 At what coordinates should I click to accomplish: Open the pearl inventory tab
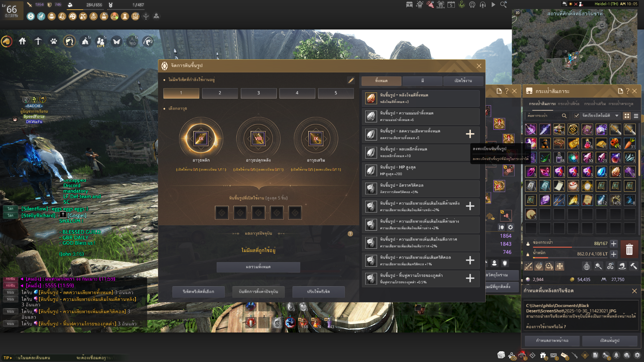tap(568, 104)
